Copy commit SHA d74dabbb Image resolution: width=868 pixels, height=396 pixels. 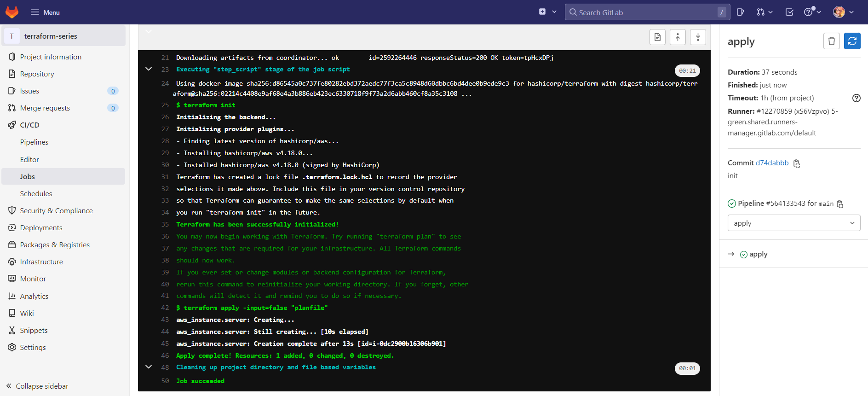797,163
